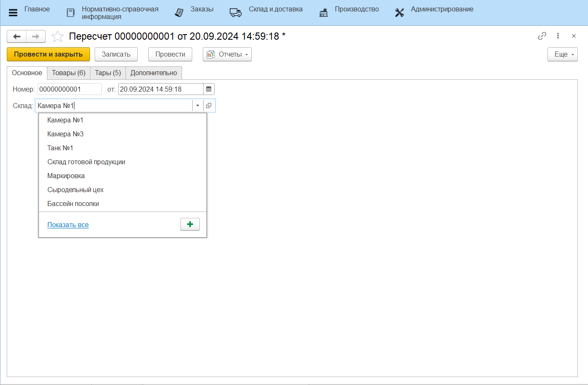Switch to the Товары (6) tab
Screen dimensions: 588x385
click(68, 73)
